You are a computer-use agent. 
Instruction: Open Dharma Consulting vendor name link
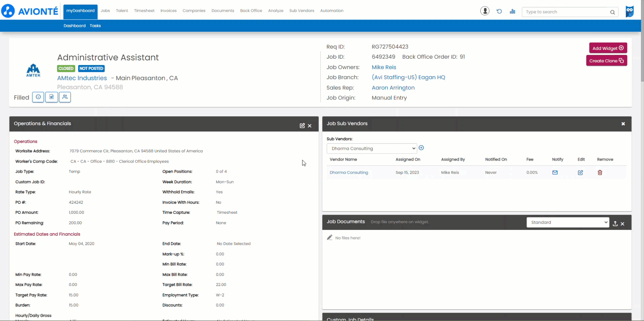[349, 172]
